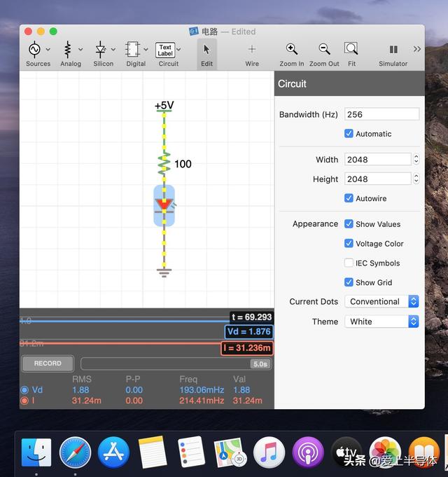Click the I = 31.236m readout

click(247, 348)
